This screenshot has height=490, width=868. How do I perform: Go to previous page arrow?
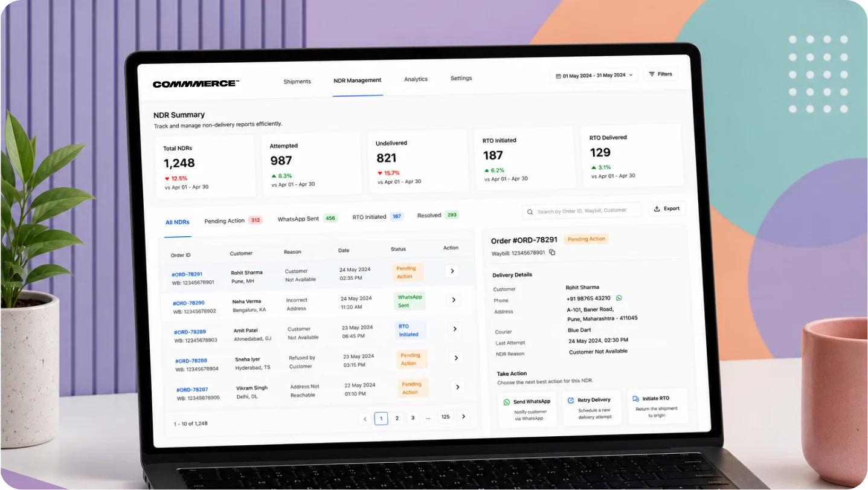[365, 419]
